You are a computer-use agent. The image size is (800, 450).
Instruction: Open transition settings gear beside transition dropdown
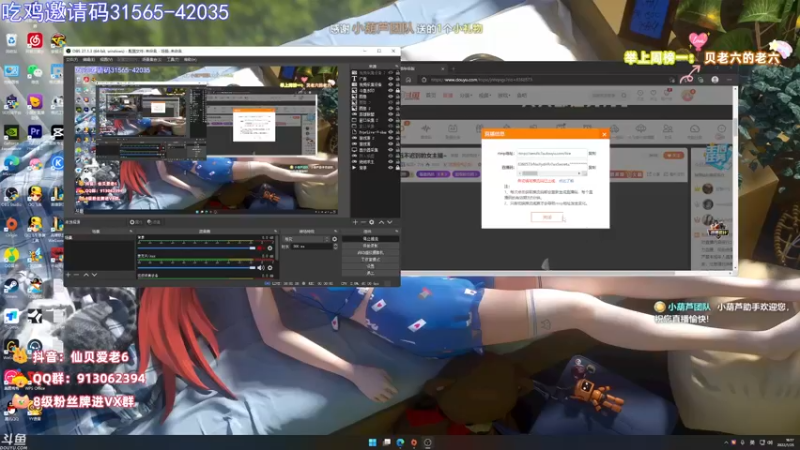[x=335, y=239]
